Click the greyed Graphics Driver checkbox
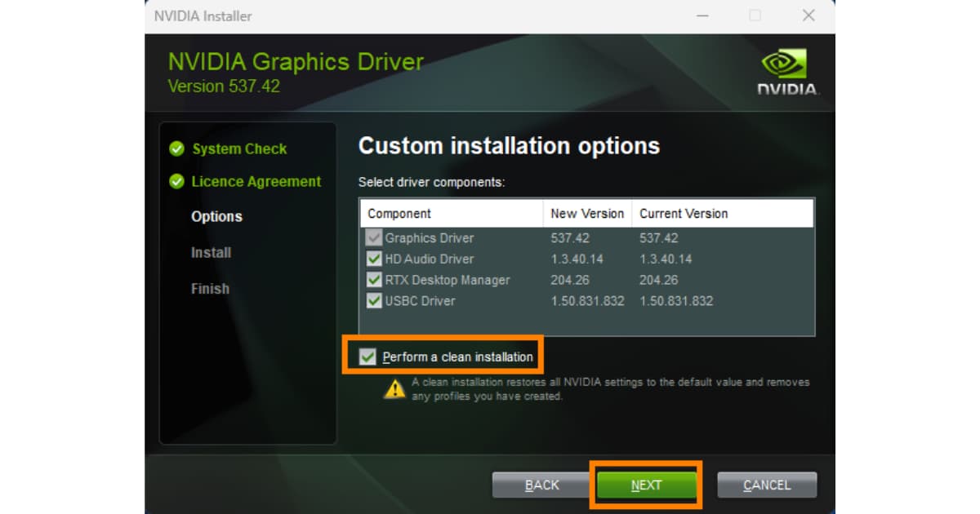This screenshot has height=514, width=980. click(x=375, y=238)
